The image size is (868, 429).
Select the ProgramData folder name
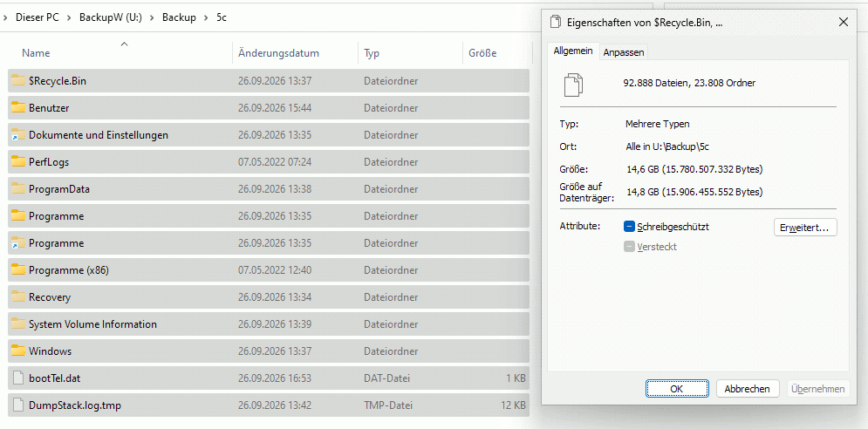pyautogui.click(x=59, y=189)
